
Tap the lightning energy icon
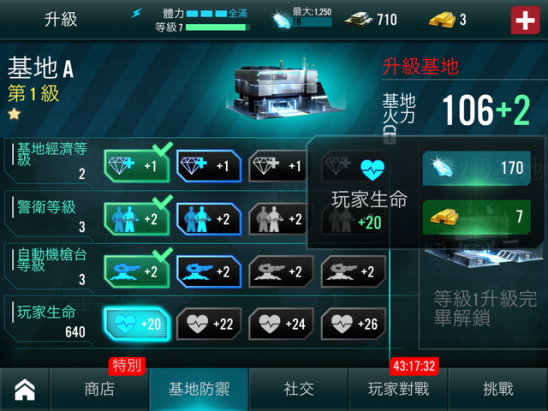click(x=137, y=14)
